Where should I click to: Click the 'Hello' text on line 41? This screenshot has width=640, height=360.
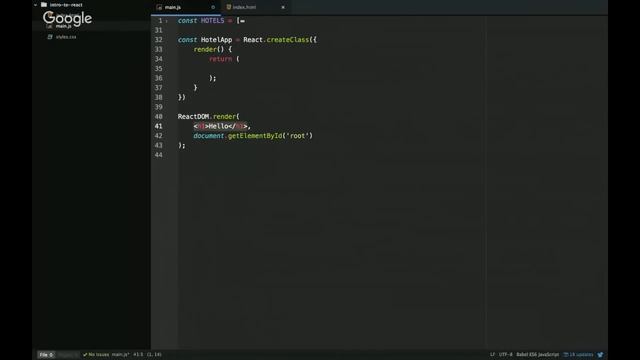point(218,126)
